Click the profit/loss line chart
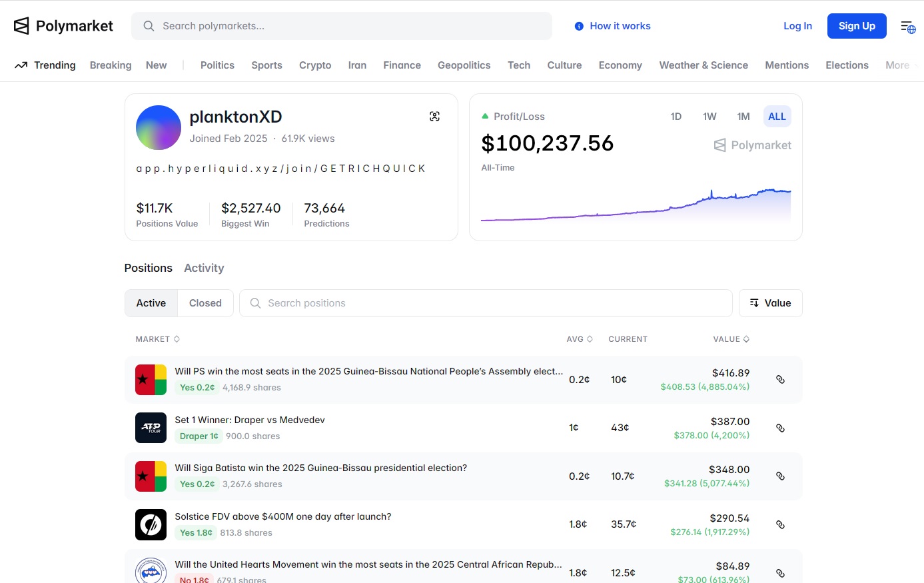 [636, 205]
